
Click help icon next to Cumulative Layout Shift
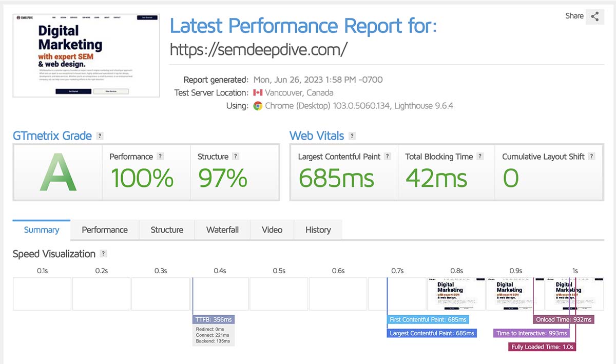click(592, 157)
